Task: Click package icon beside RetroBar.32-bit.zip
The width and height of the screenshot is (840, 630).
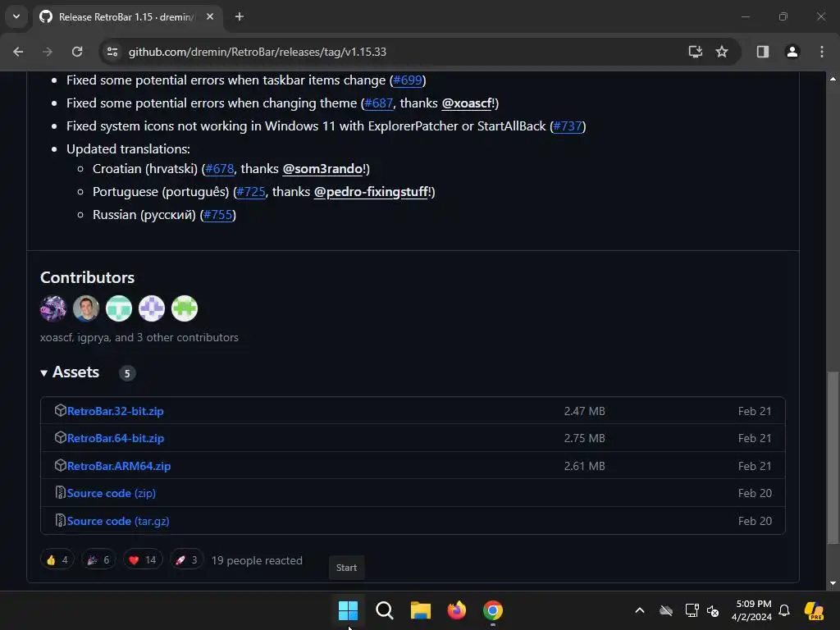Action: pos(61,410)
